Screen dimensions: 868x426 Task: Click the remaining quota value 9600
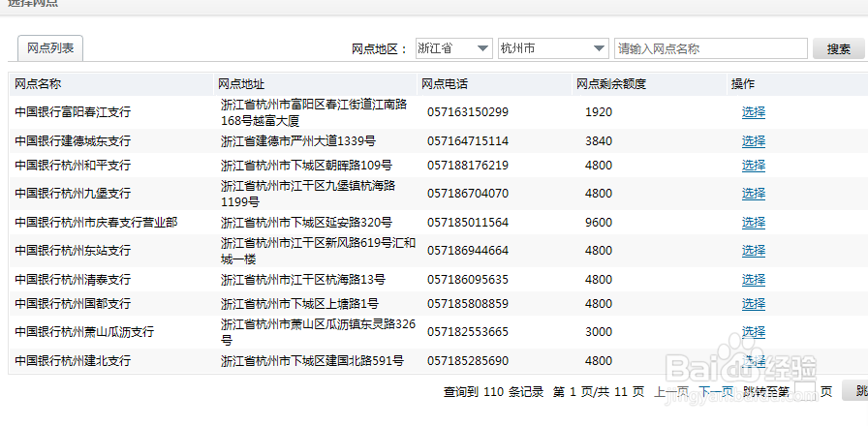[599, 223]
